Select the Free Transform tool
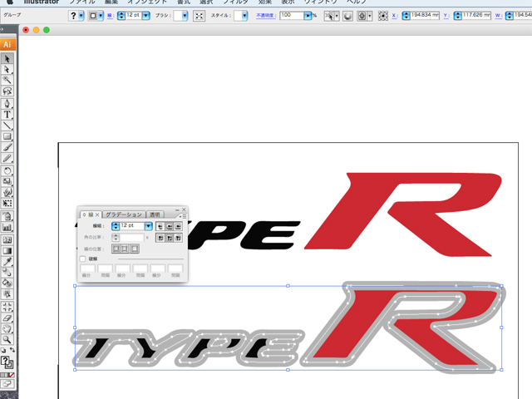532x399 pixels. (7, 203)
